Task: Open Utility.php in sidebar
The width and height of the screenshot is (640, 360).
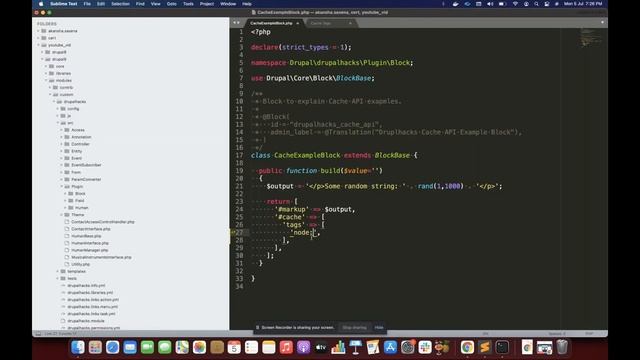Action: click(x=80, y=264)
